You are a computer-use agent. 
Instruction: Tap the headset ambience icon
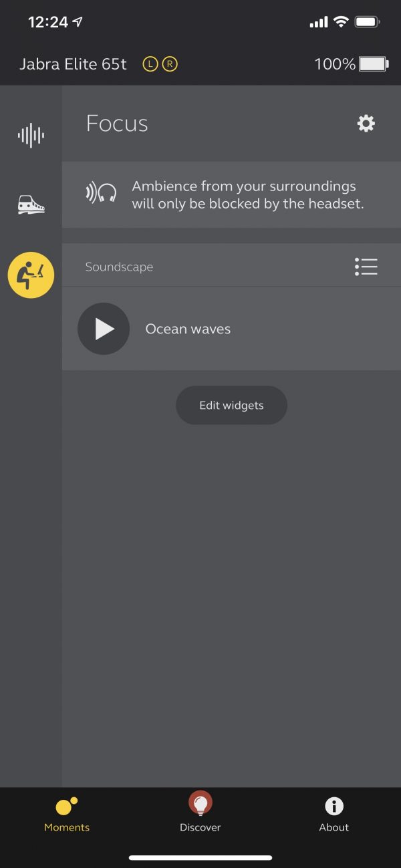(x=102, y=194)
